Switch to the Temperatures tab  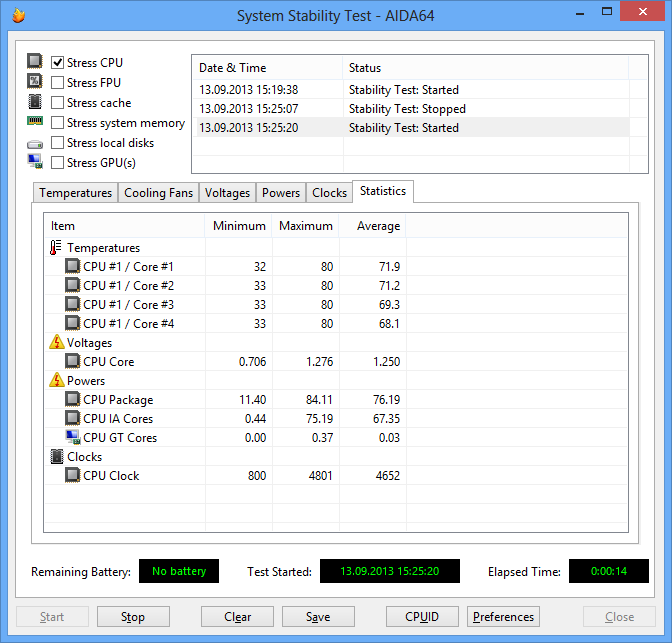[75, 193]
